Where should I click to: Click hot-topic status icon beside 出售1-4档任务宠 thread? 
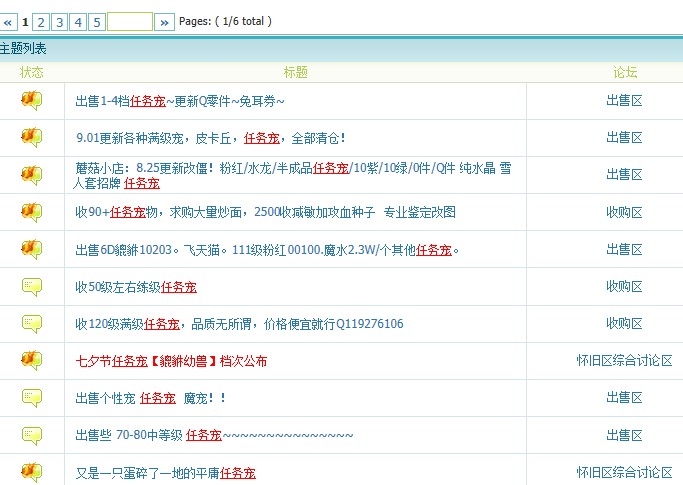point(32,100)
